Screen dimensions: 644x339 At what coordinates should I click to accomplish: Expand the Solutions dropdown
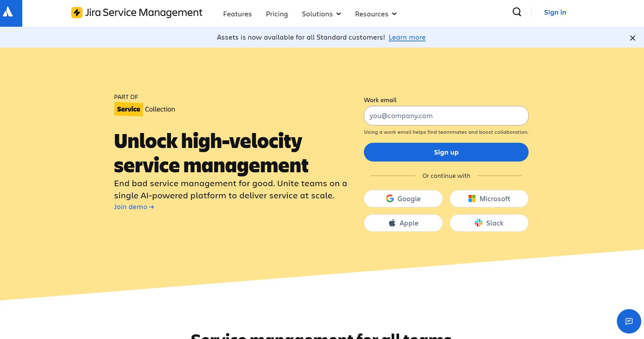[321, 14]
